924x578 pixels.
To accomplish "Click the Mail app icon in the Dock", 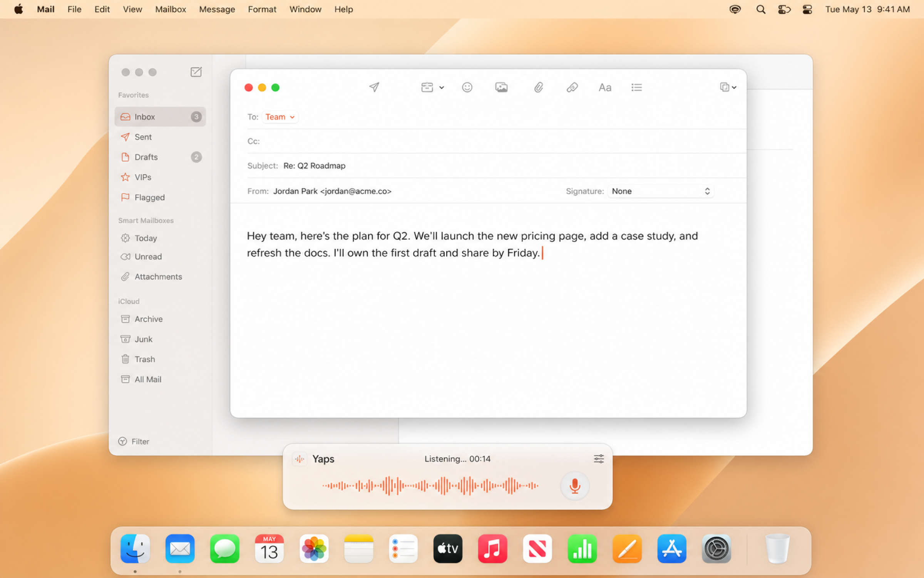I will click(180, 548).
